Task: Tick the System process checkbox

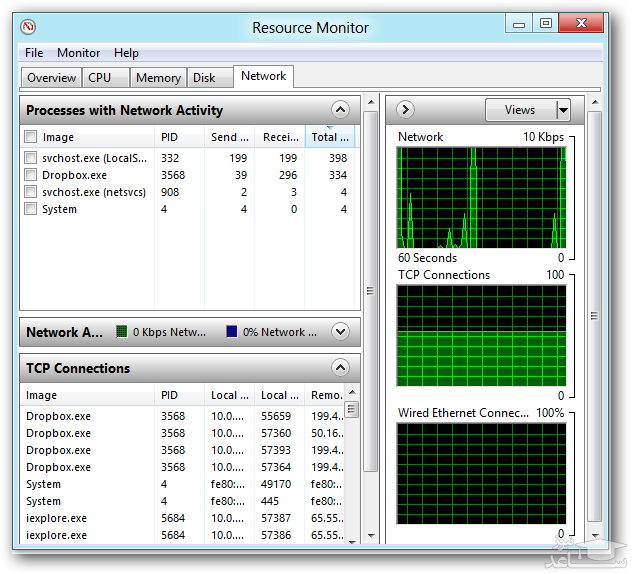Action: tap(30, 209)
